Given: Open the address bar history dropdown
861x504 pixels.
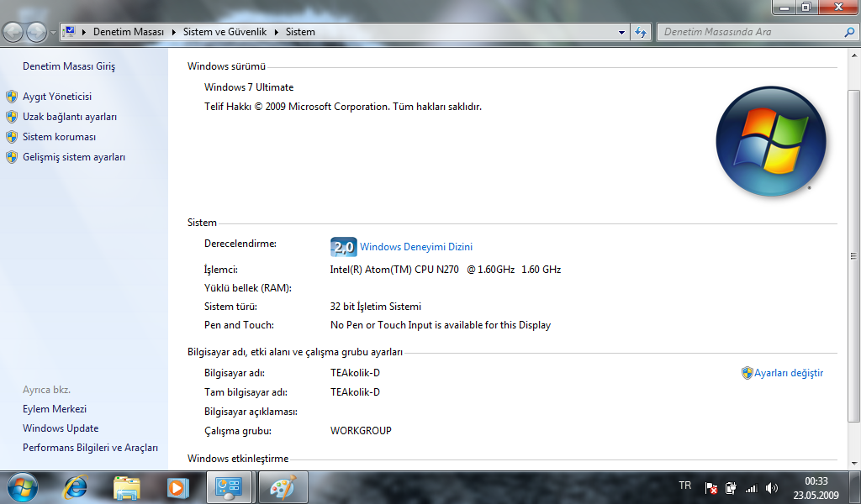Looking at the screenshot, I should coord(621,33).
